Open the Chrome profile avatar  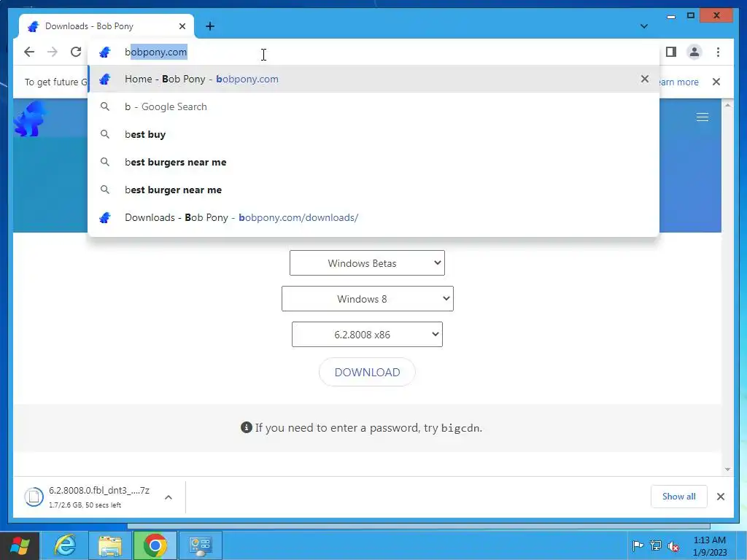694,52
